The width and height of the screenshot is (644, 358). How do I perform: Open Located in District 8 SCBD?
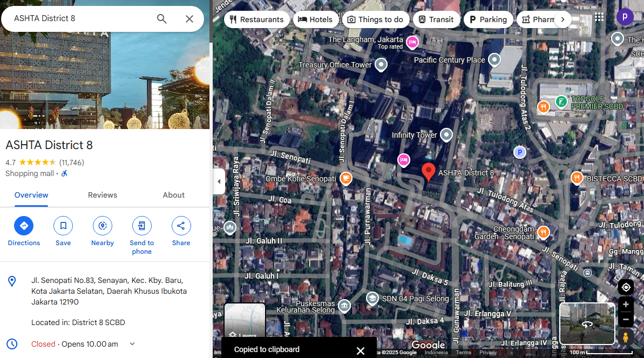tap(78, 322)
